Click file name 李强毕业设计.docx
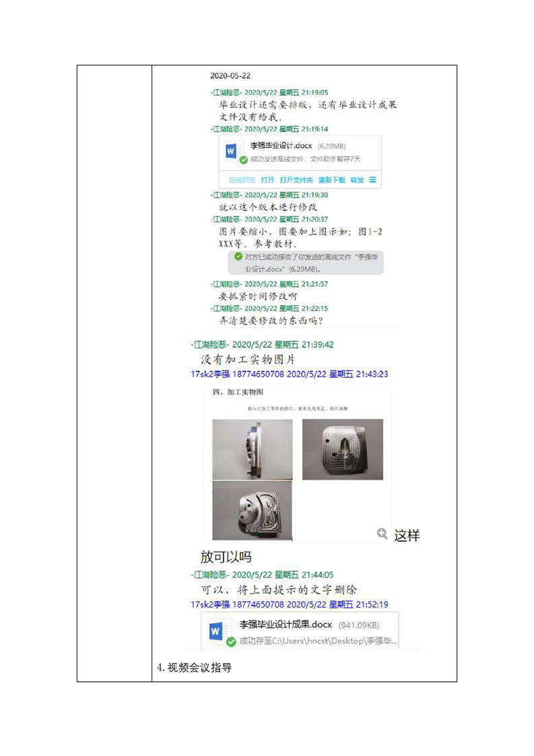This screenshot has width=534, height=756. pos(281,146)
